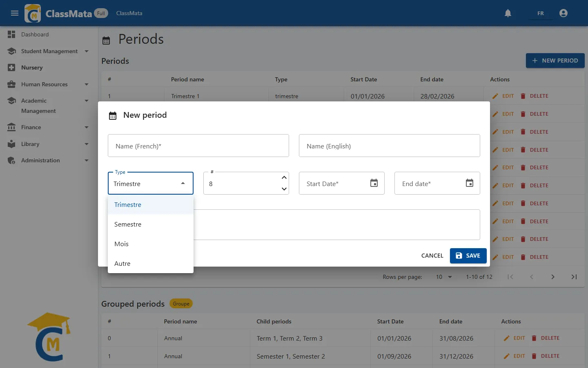Click the Nursery sidebar icon
588x368 pixels.
(11, 67)
